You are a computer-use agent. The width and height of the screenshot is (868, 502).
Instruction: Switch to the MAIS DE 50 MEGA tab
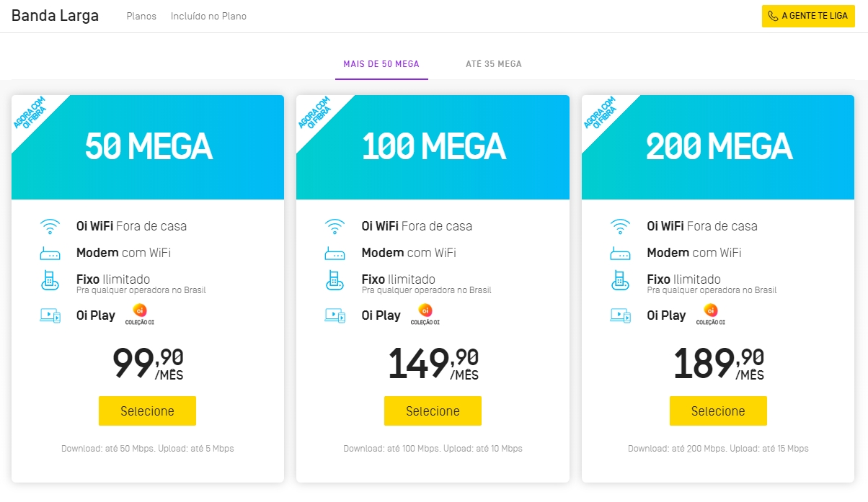(381, 64)
